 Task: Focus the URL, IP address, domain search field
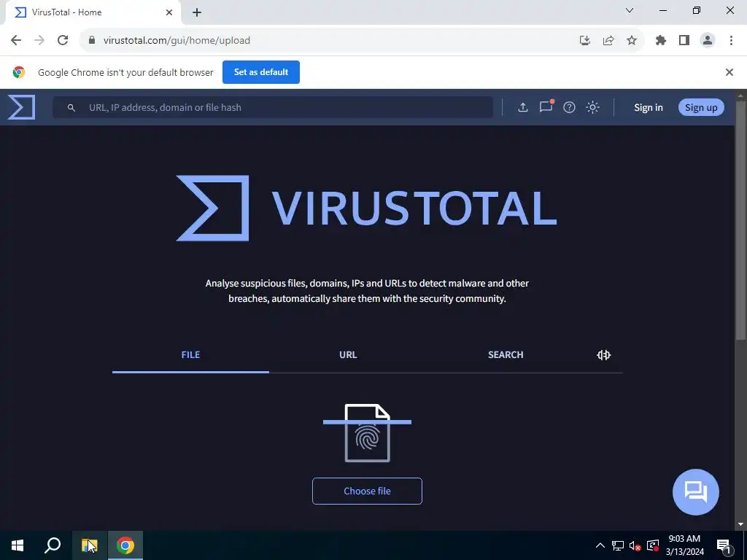[x=273, y=108]
